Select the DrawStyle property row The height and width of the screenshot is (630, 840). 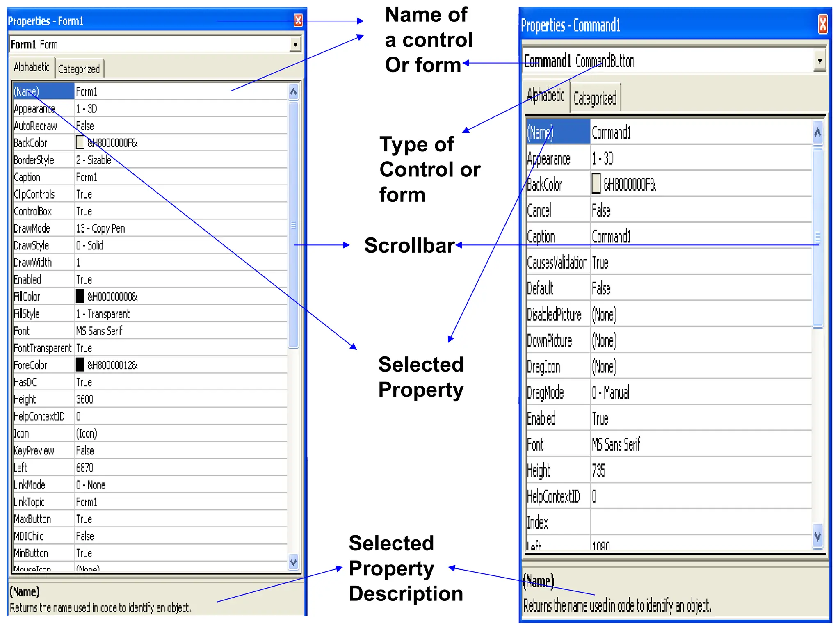pos(150,245)
